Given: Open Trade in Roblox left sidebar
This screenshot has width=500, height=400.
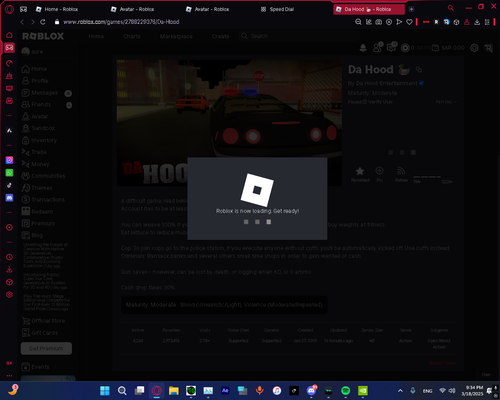Looking at the screenshot, I should [34, 152].
